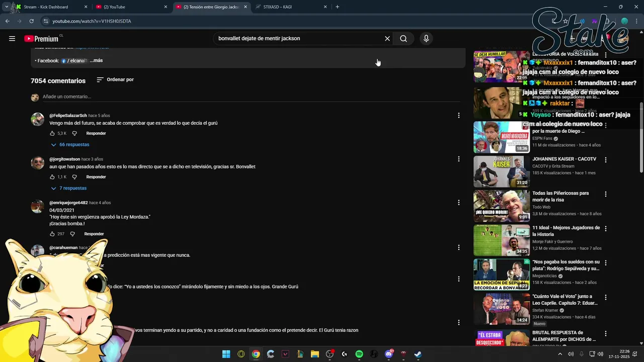Reload the page in Chrome
Image resolution: width=644 pixels, height=362 pixels.
(x=31, y=21)
